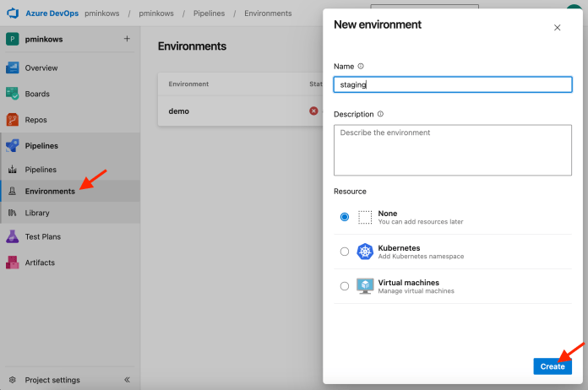Open the Overview icon in sidebar
588x390 pixels.
point(13,68)
